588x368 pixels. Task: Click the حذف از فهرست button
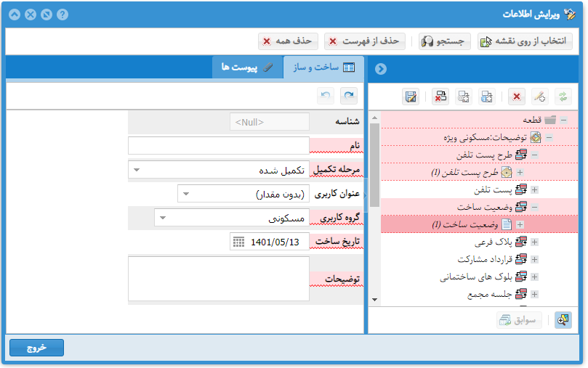point(364,41)
